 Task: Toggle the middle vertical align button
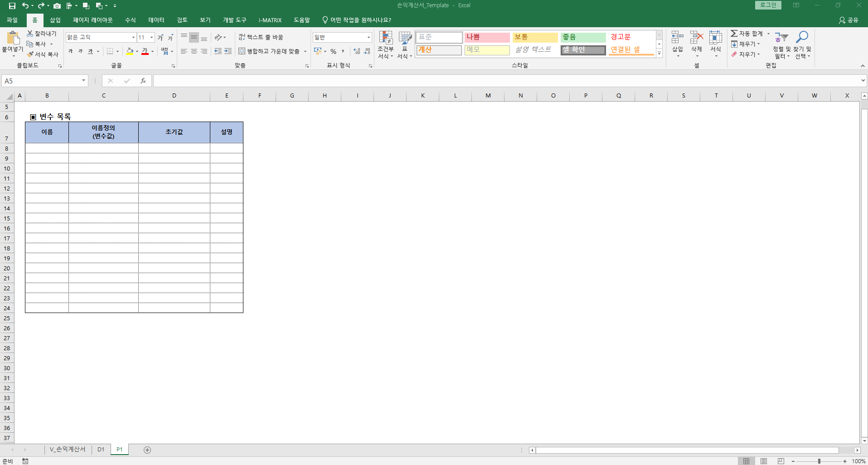pyautogui.click(x=194, y=37)
